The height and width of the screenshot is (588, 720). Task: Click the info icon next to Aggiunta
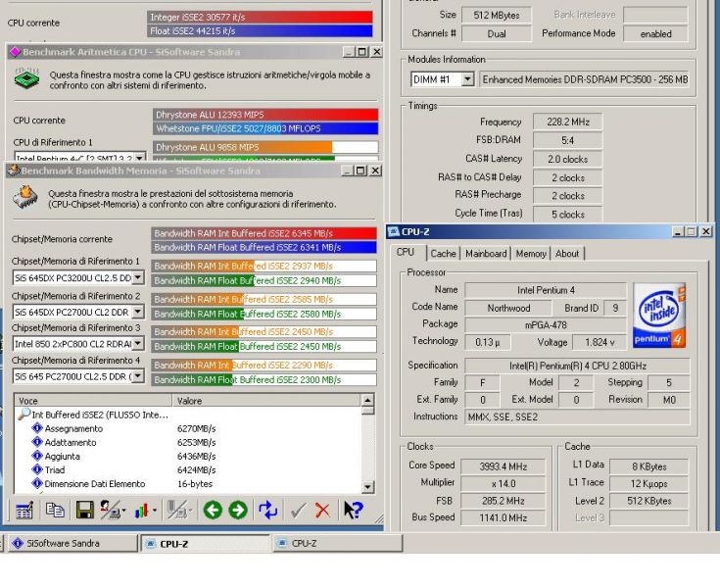click(37, 456)
